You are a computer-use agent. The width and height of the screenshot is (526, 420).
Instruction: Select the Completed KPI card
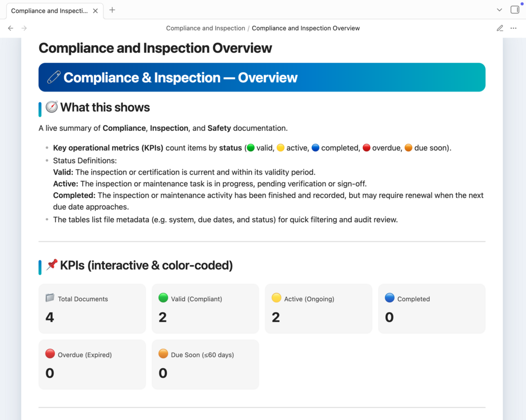432,309
